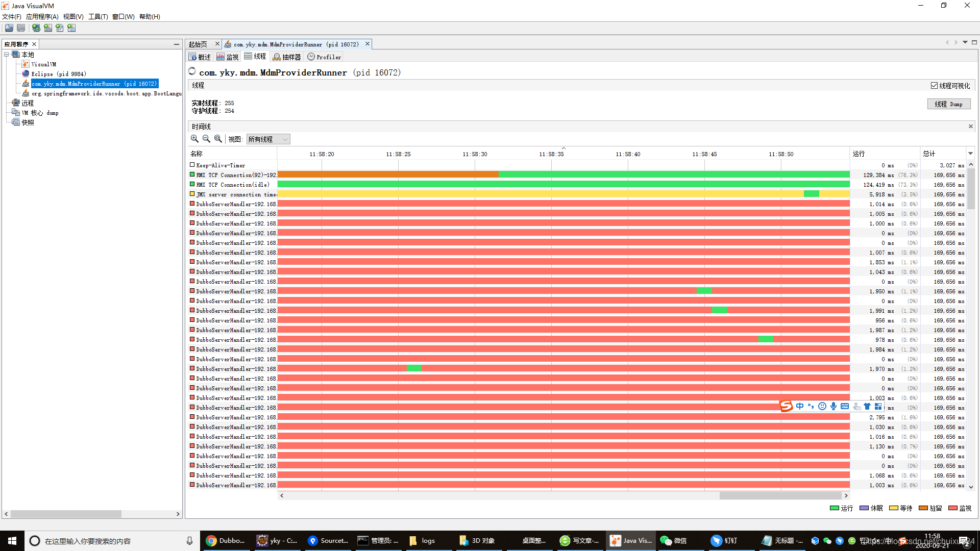This screenshot has width=980, height=551.
Task: Collapse the 本地 tree node
Action: [7, 55]
